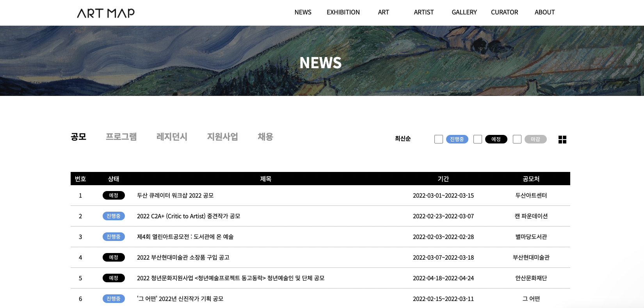The width and height of the screenshot is (644, 308).
Task: Select the 레지던시 tab
Action: click(x=172, y=137)
